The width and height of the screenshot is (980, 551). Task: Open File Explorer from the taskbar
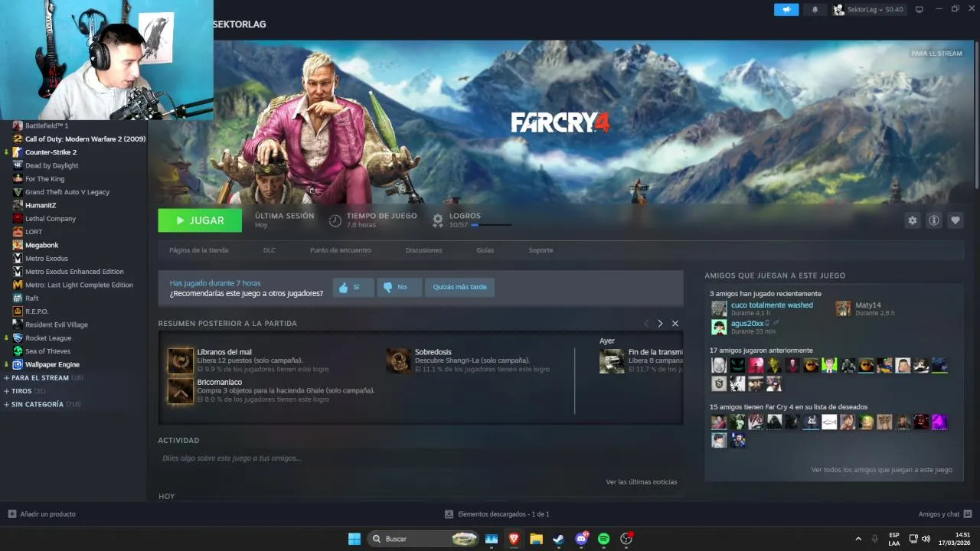tap(536, 539)
